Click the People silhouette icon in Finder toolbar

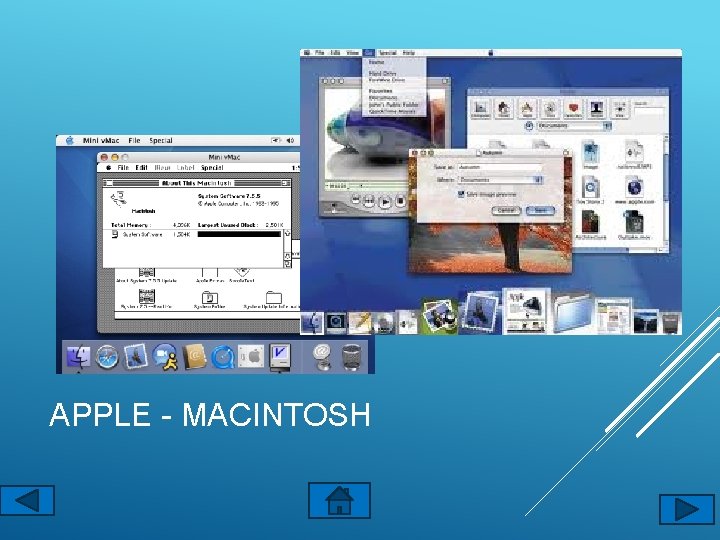click(596, 108)
